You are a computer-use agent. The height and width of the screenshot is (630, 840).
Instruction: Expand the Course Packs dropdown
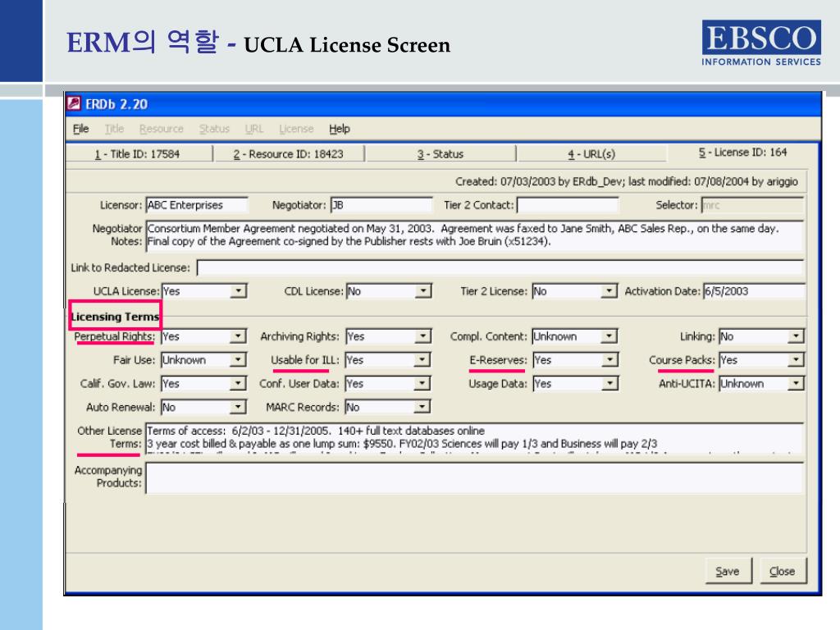point(796,359)
